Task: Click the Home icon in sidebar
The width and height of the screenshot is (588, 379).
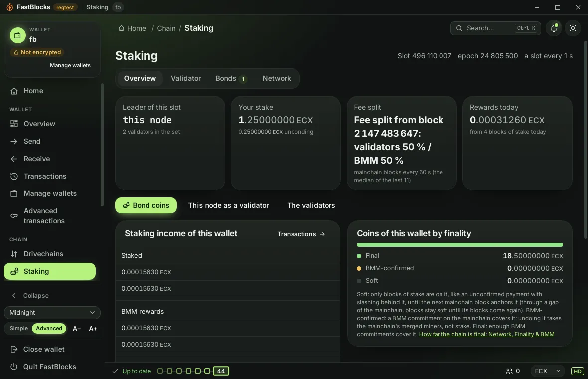Action: point(14,91)
